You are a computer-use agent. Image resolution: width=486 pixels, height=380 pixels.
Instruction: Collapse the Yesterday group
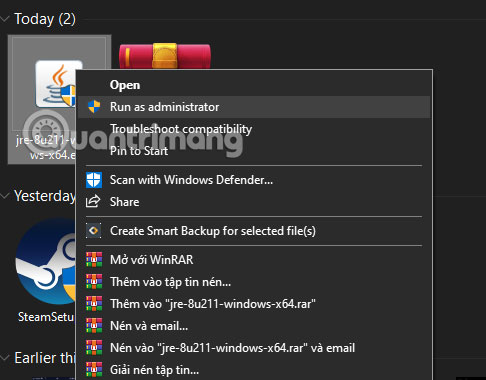(5, 196)
